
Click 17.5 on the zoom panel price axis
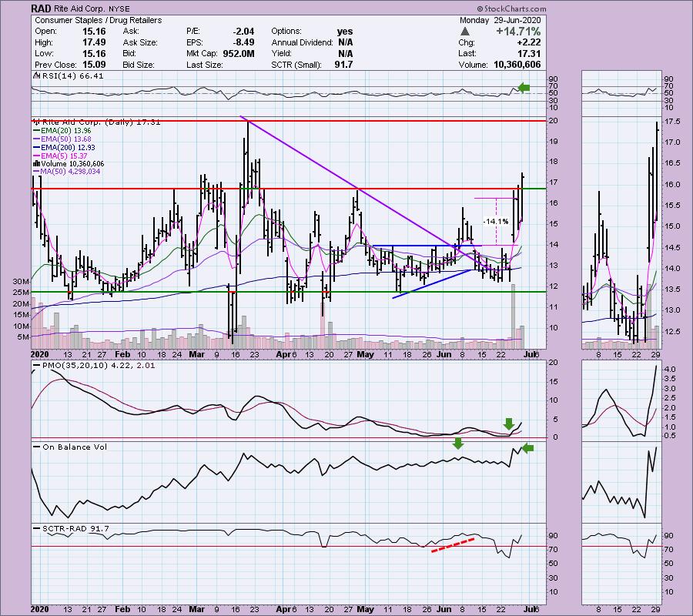coord(671,122)
